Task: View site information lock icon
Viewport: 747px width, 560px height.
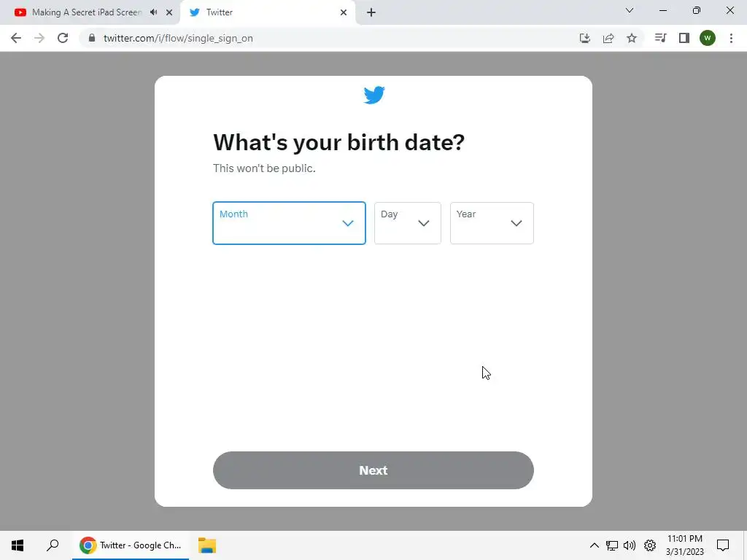Action: pyautogui.click(x=92, y=38)
